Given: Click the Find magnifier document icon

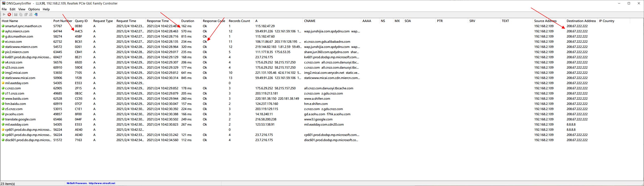Looking at the screenshot, I should click(31, 14).
